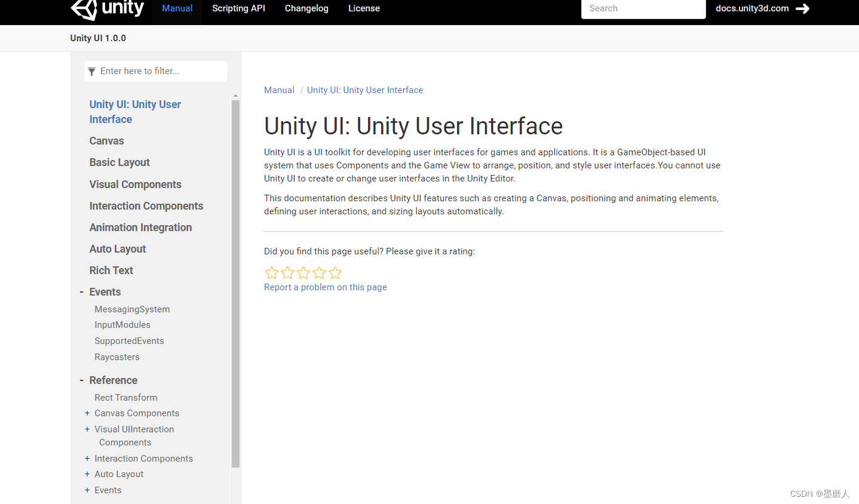Image resolution: width=859 pixels, height=504 pixels.
Task: Open Rich Text in sidebar
Action: [111, 271]
